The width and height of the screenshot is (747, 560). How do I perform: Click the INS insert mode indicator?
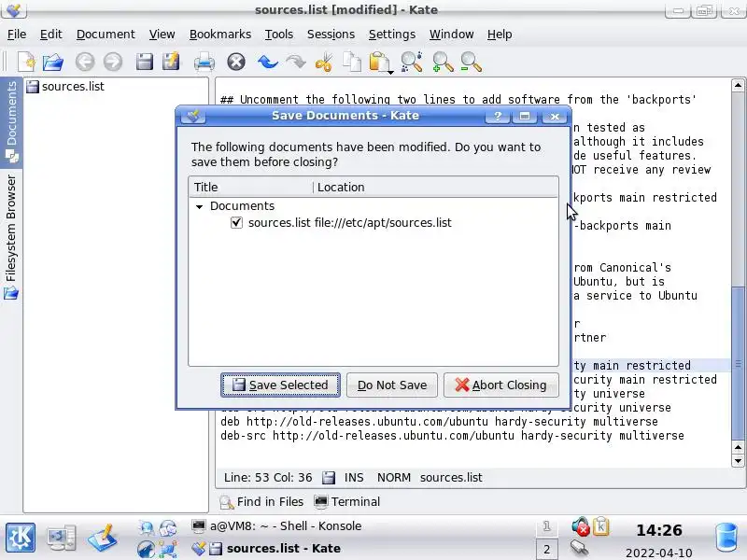coord(354,478)
